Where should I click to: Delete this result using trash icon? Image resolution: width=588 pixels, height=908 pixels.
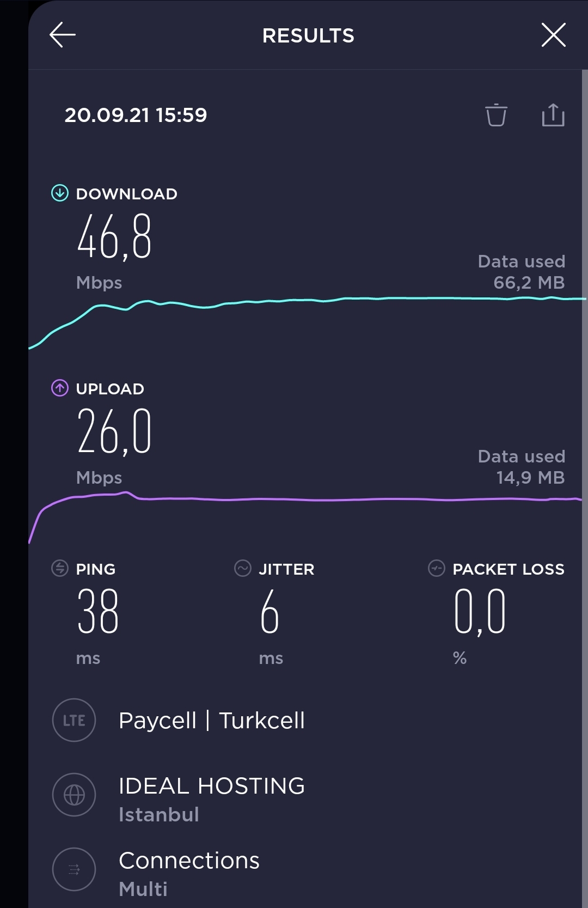coord(496,115)
